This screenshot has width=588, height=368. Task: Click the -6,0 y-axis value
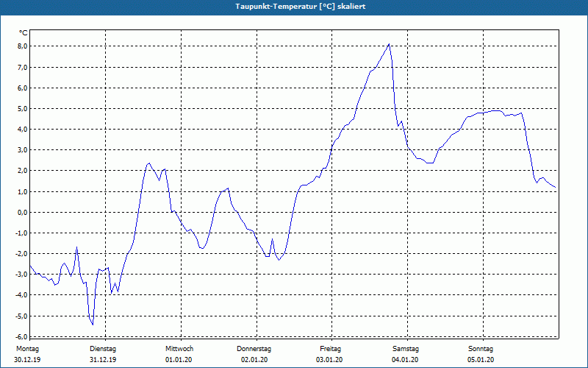(21, 336)
